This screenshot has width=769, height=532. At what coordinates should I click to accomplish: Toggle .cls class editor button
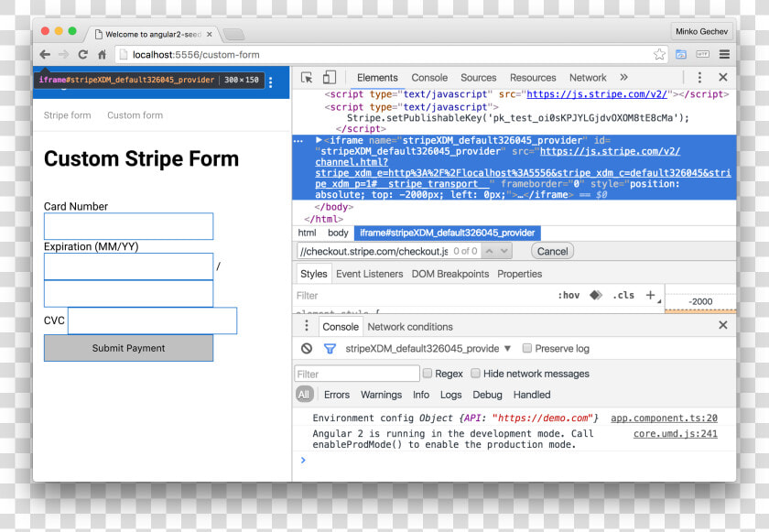click(x=623, y=295)
